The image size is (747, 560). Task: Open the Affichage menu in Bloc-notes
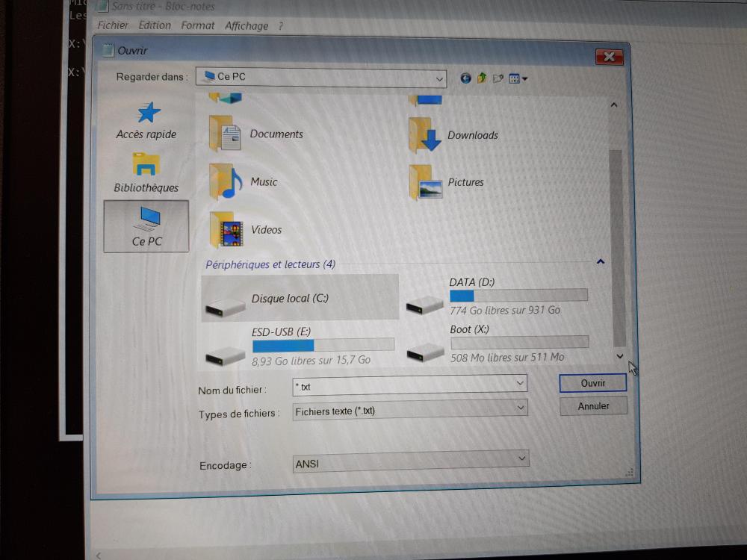point(247,26)
